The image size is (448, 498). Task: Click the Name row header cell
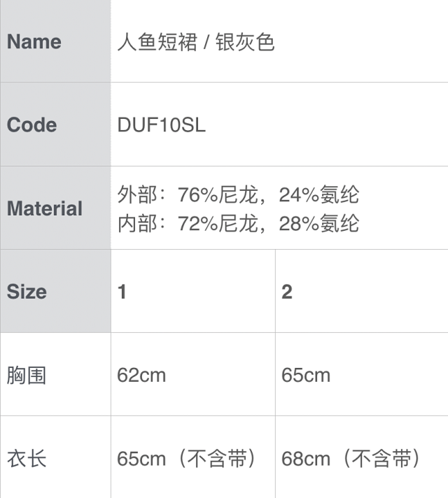coord(35,42)
